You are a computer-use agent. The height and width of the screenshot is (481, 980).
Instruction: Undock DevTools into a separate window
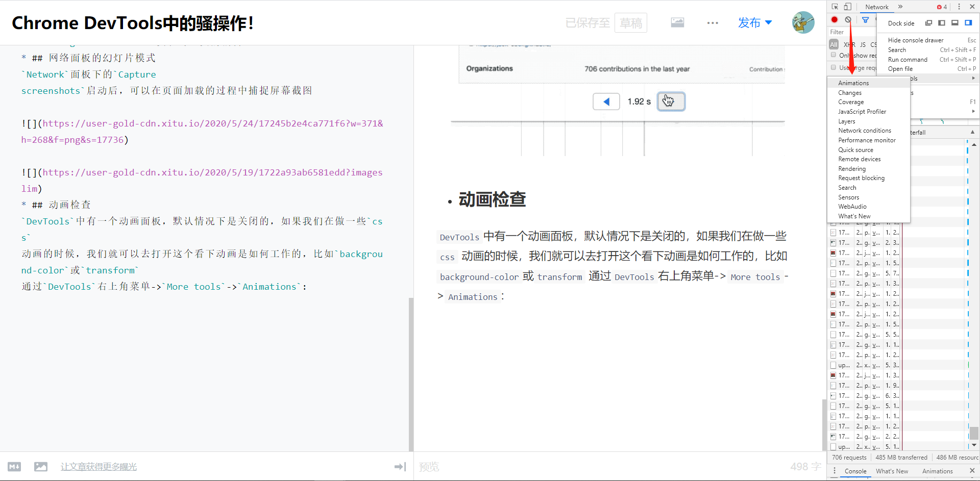click(928, 23)
